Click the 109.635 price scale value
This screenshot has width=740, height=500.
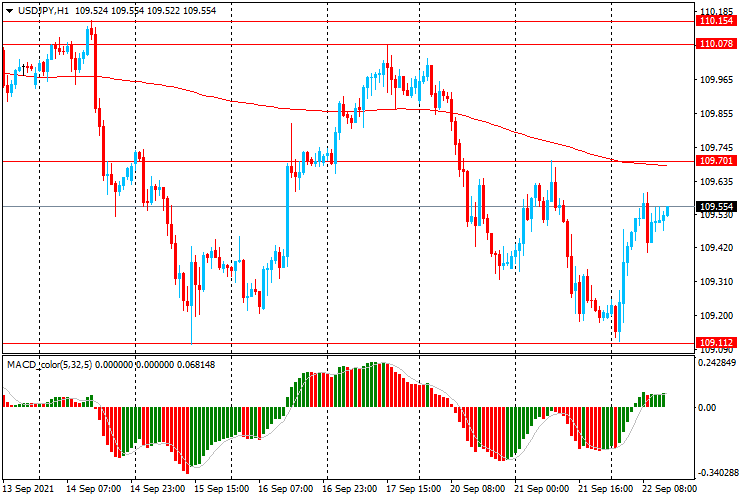tap(716, 182)
